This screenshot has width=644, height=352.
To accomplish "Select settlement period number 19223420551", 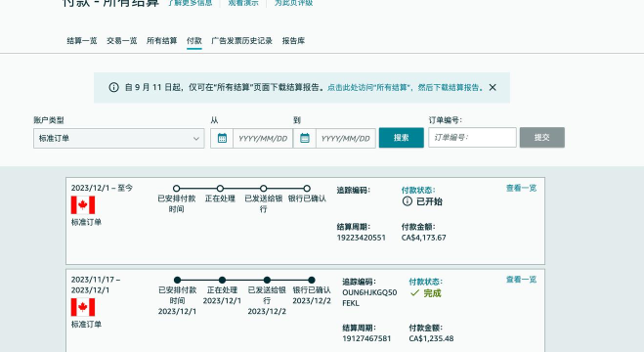I will coord(362,238).
